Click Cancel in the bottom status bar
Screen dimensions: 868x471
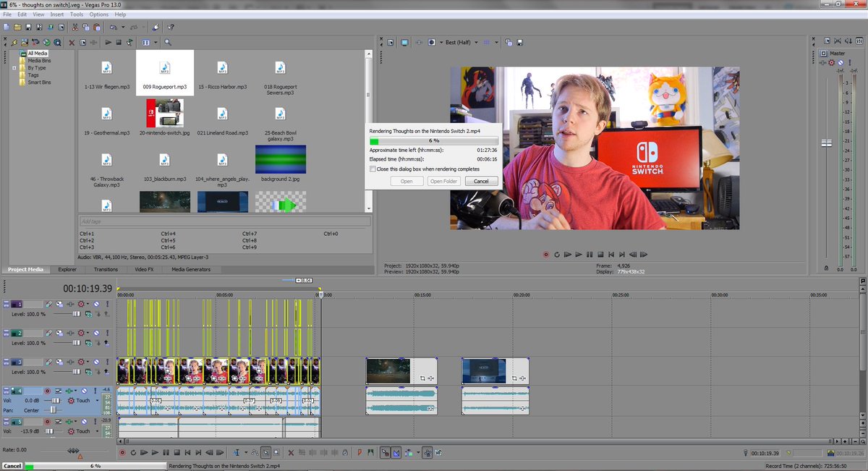(x=12, y=466)
